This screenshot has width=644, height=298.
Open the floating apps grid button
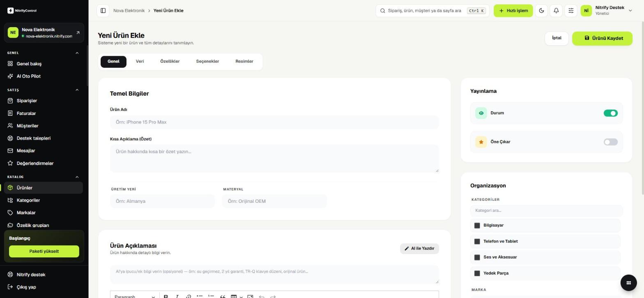pos(628,282)
